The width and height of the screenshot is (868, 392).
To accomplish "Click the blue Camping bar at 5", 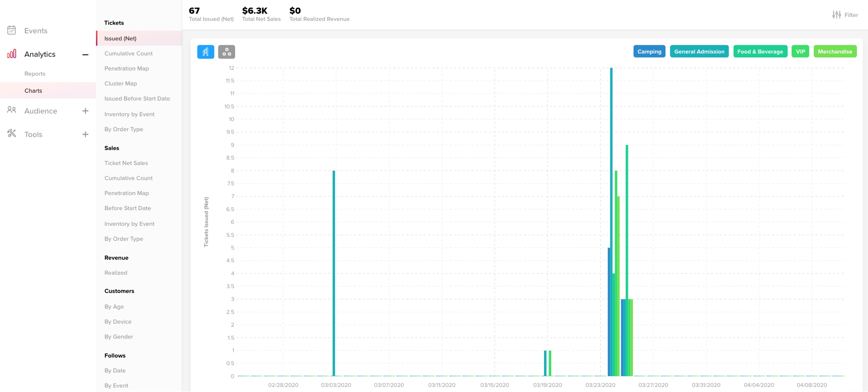I will pos(609,312).
